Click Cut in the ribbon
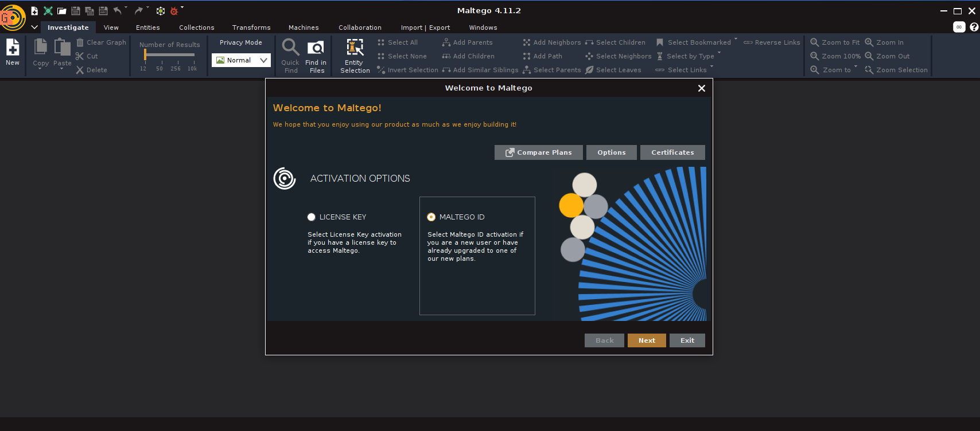This screenshot has width=980, height=431. 87,56
